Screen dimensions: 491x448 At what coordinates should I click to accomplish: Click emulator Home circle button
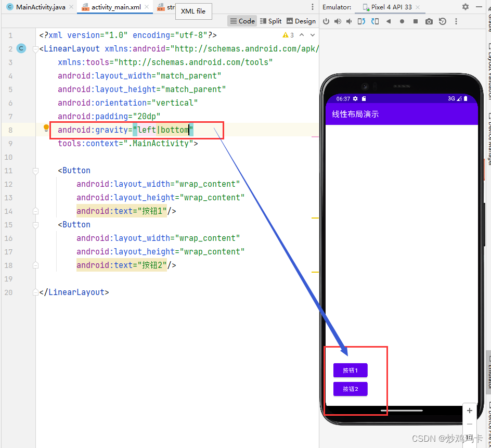tap(402, 21)
